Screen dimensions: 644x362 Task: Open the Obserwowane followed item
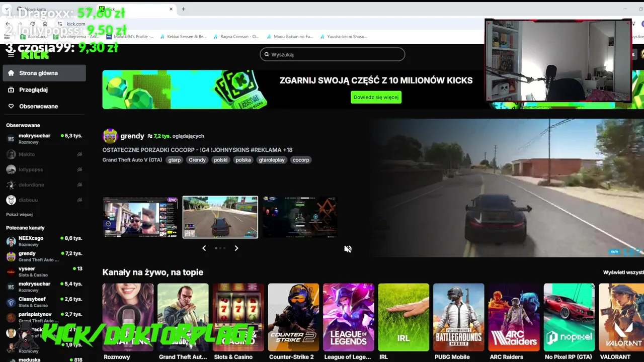tap(44, 106)
